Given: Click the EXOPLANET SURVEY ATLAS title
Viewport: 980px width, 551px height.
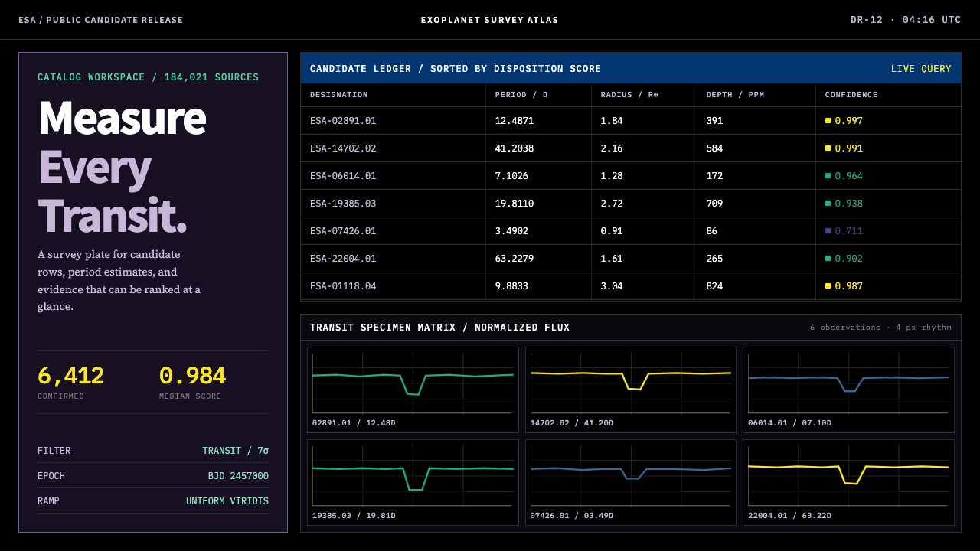Looking at the screenshot, I should click(x=490, y=20).
